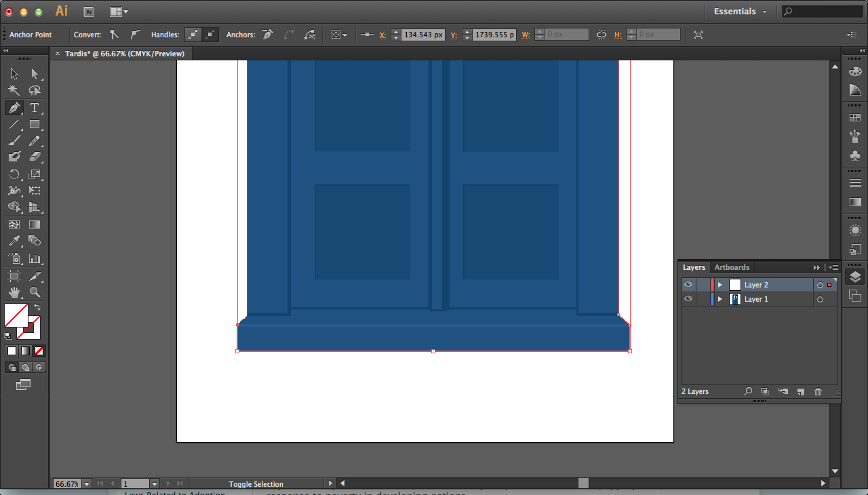868x495 pixels.
Task: Swap fill and stroke colors
Action: pos(37,308)
